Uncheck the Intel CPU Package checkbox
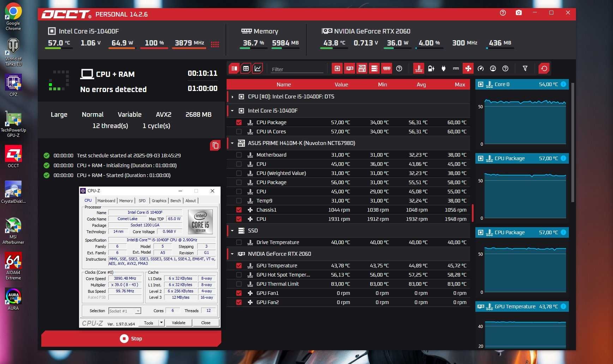The width and height of the screenshot is (613, 364). tap(239, 122)
